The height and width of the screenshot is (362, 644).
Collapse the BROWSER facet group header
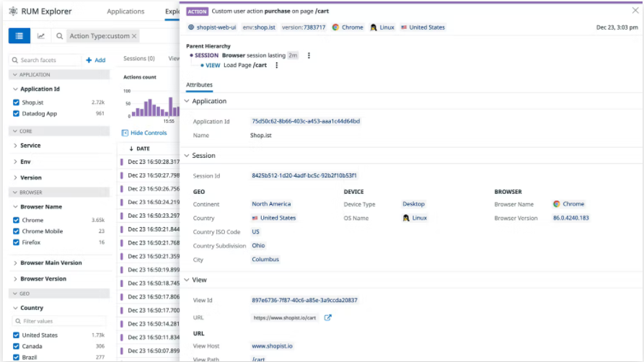59,193
